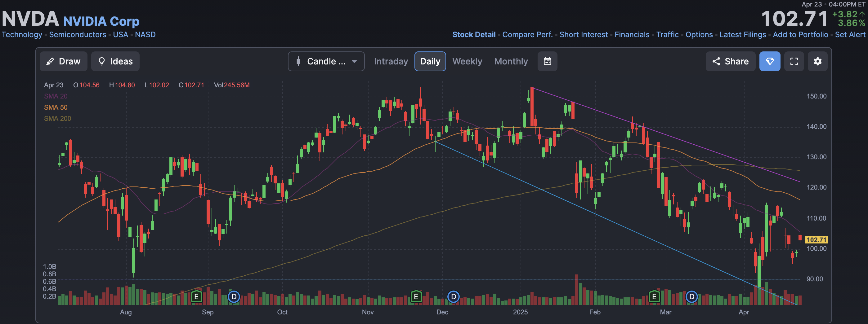This screenshot has width=868, height=324.
Task: Open chart settings gear
Action: tap(817, 61)
